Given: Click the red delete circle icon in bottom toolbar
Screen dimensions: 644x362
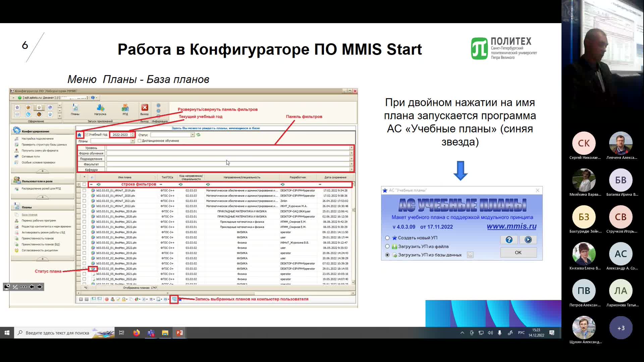Looking at the screenshot, I should tap(107, 299).
